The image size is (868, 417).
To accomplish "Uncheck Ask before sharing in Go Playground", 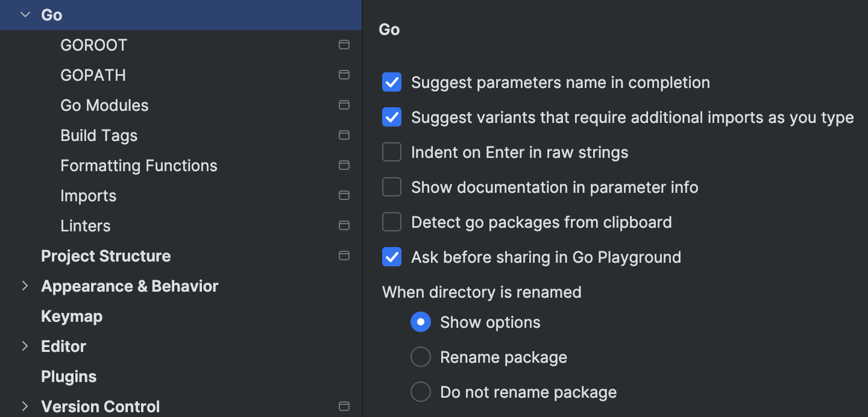I will [x=391, y=257].
